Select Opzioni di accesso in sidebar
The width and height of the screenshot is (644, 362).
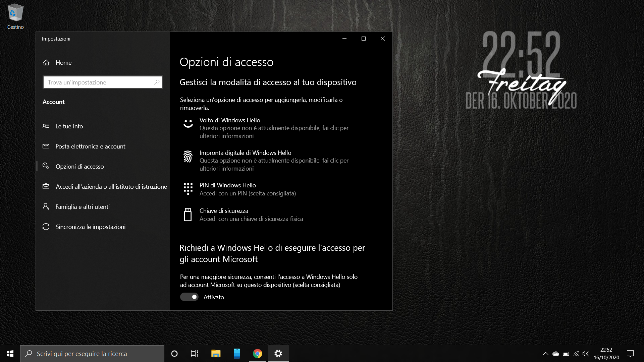click(103, 167)
